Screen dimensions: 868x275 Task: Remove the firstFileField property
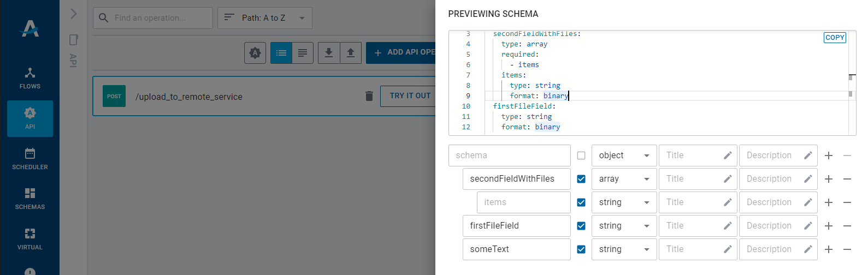click(847, 226)
